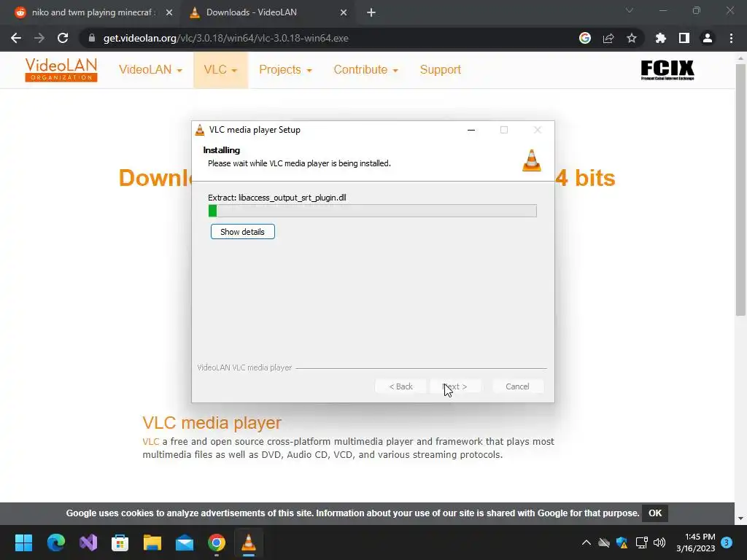Click VLC installer icon on taskbar
The image size is (747, 560).
(249, 542)
